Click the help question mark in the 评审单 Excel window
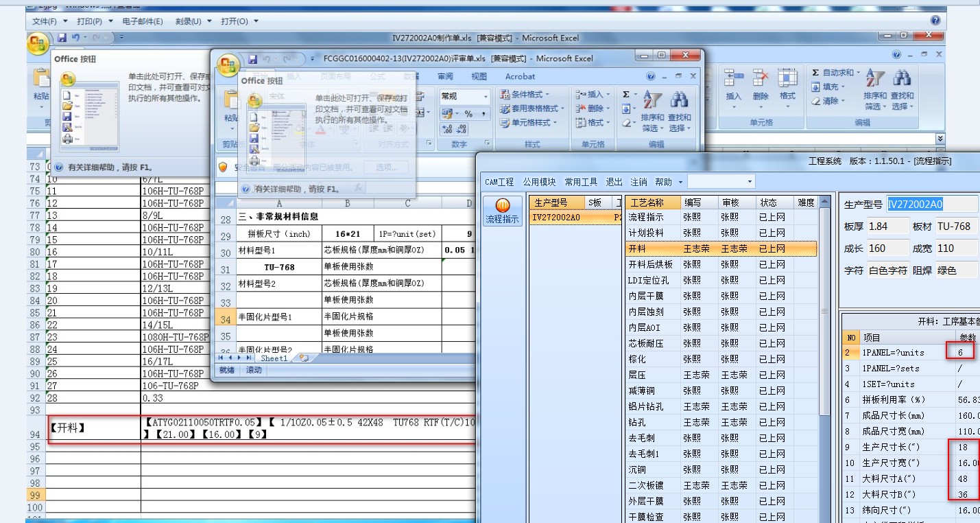980x523 pixels. 650,76
